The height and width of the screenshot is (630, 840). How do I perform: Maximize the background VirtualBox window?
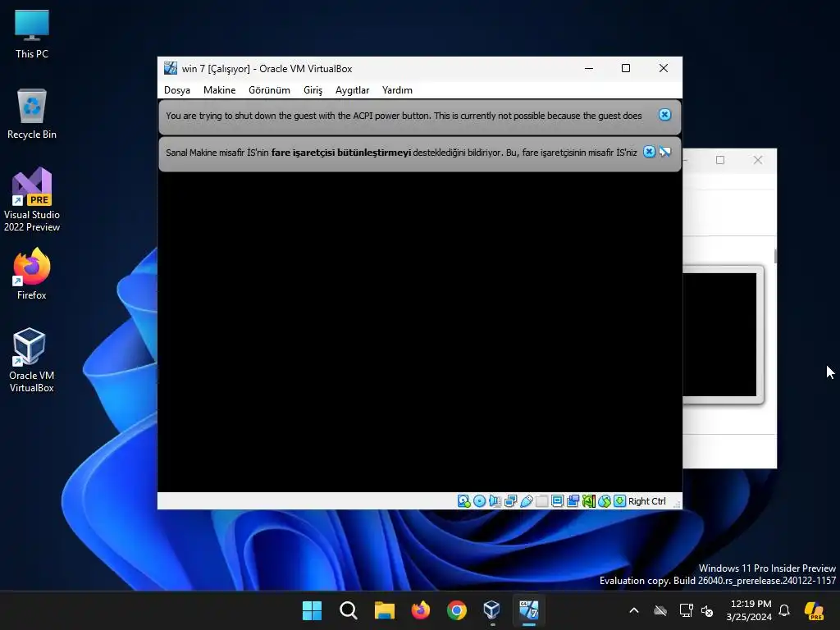click(720, 160)
